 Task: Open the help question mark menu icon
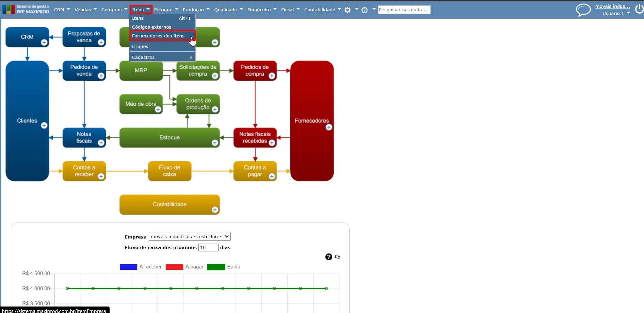(365, 10)
